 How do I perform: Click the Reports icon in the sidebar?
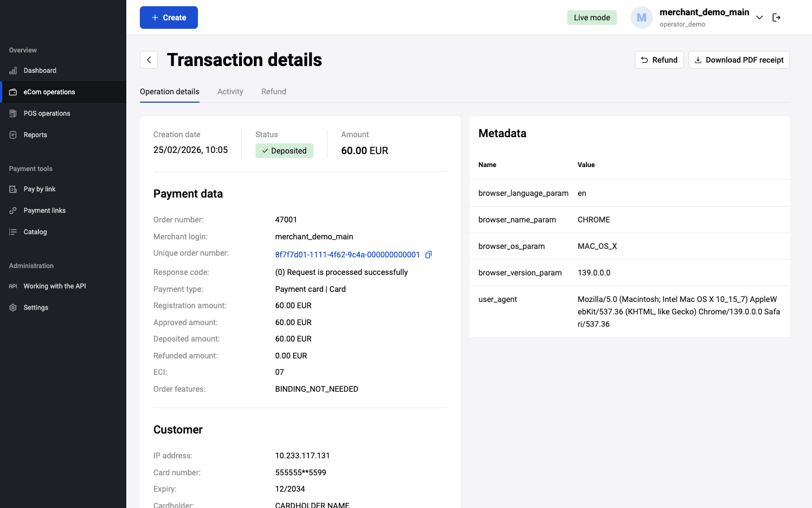[x=13, y=135]
